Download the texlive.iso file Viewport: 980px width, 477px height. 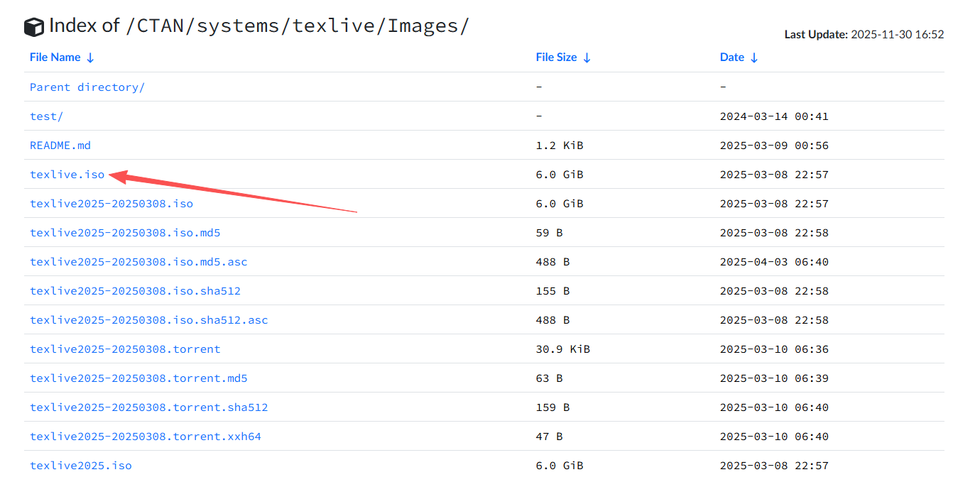click(67, 175)
